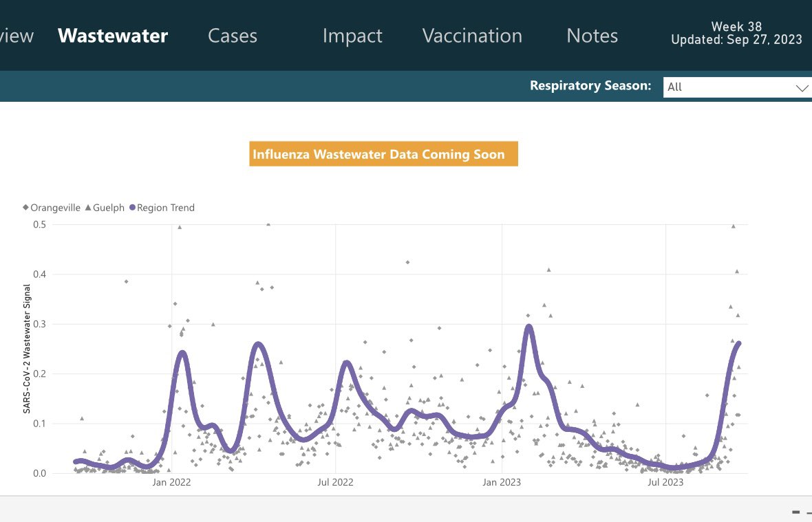Click the Respiratory Season chevron arrow
This screenshot has height=522, width=812.
pos(802,87)
